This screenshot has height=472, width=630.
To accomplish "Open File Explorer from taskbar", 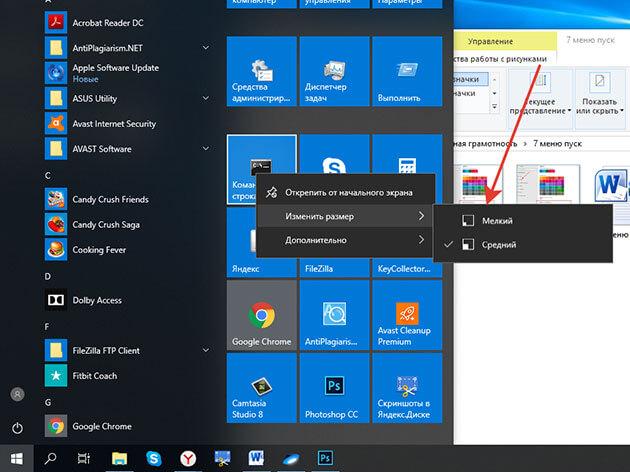I will 119,458.
